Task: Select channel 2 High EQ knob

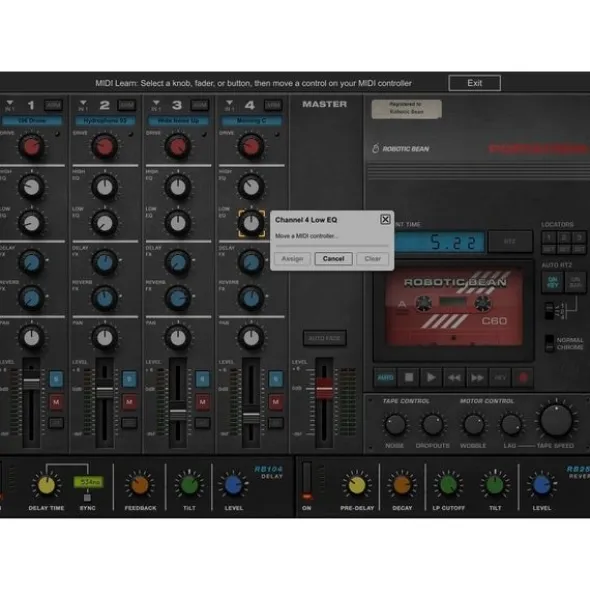Action: (x=104, y=187)
